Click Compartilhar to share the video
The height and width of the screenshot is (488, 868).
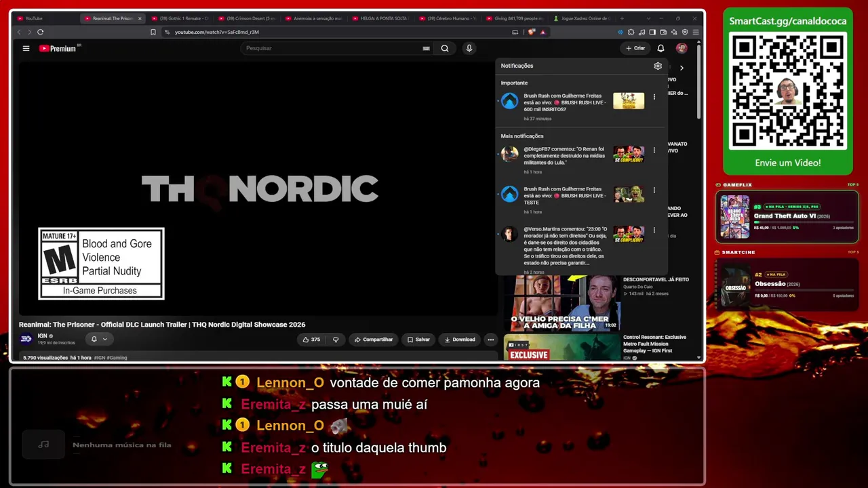[x=374, y=340]
